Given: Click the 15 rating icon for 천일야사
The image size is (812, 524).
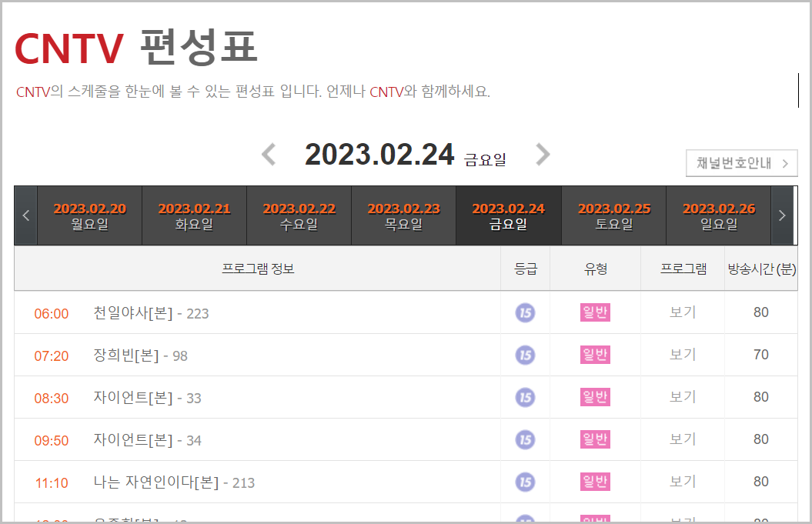Looking at the screenshot, I should (x=525, y=312).
